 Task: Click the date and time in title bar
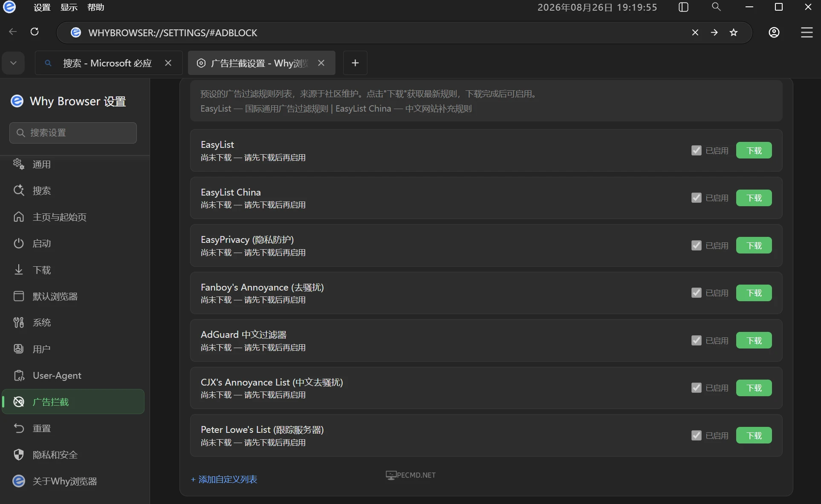(597, 7)
